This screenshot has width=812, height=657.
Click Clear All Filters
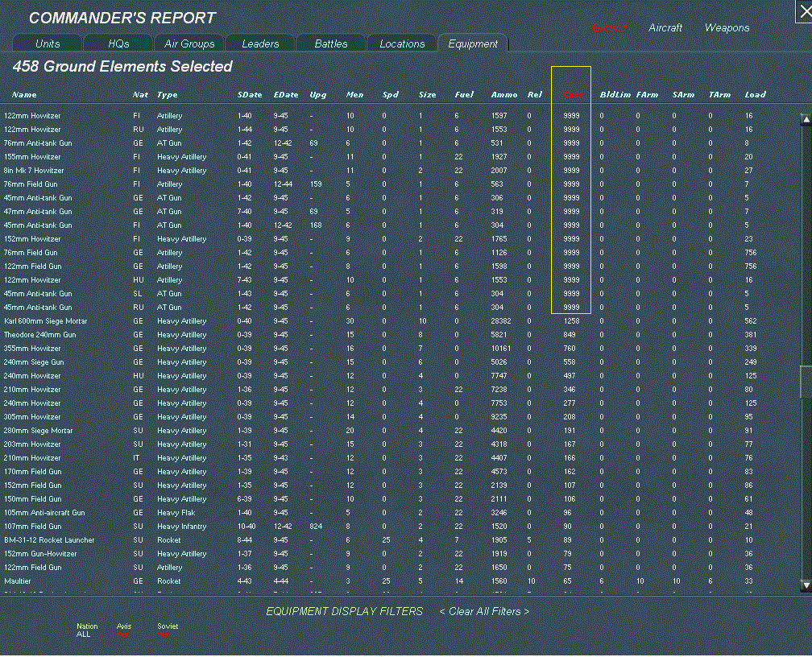click(484, 611)
